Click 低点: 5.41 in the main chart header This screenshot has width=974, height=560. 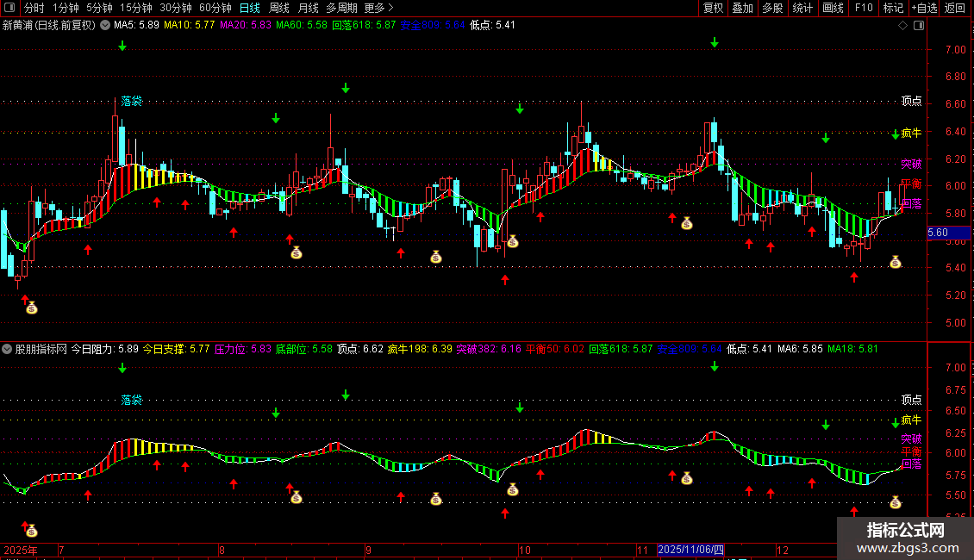pos(492,26)
